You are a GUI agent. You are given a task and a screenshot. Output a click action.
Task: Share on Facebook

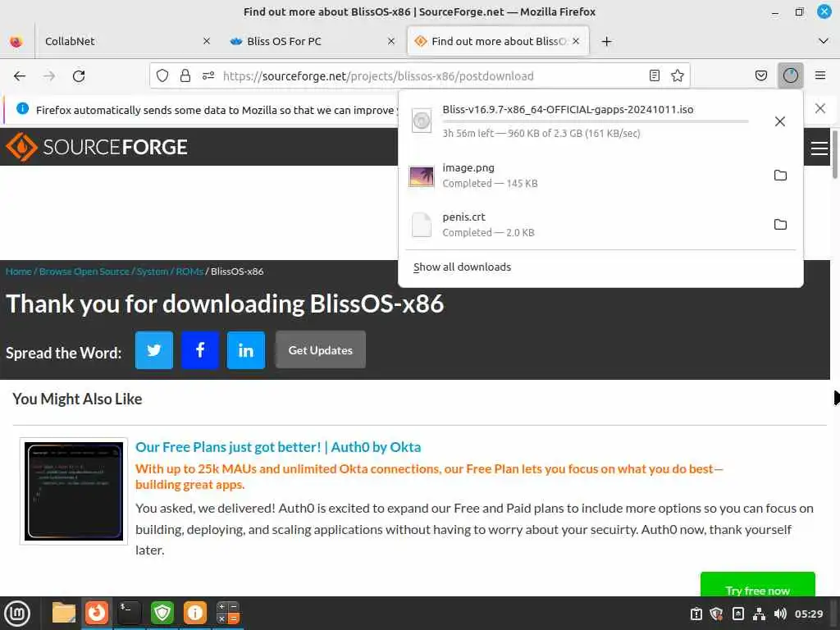200,350
